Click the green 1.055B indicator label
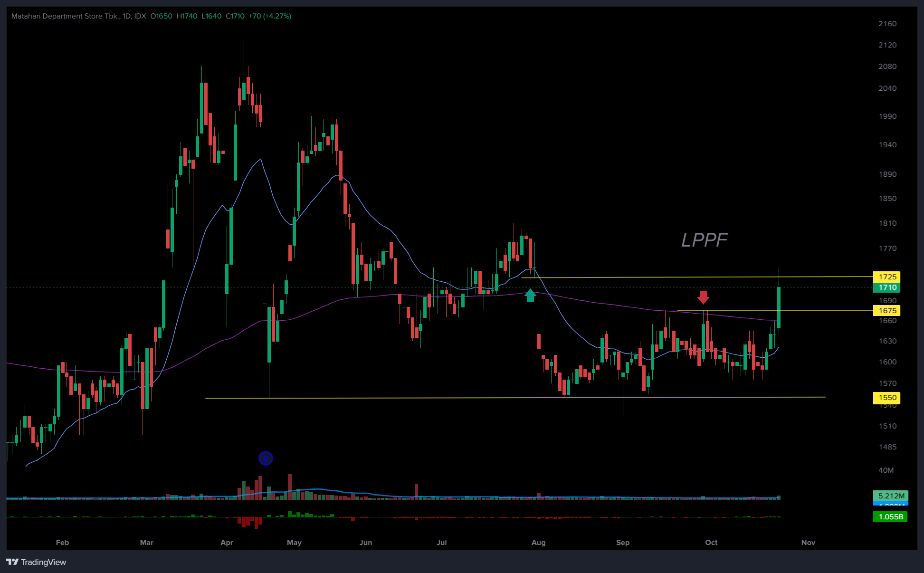This screenshot has height=573, width=924. (890, 516)
